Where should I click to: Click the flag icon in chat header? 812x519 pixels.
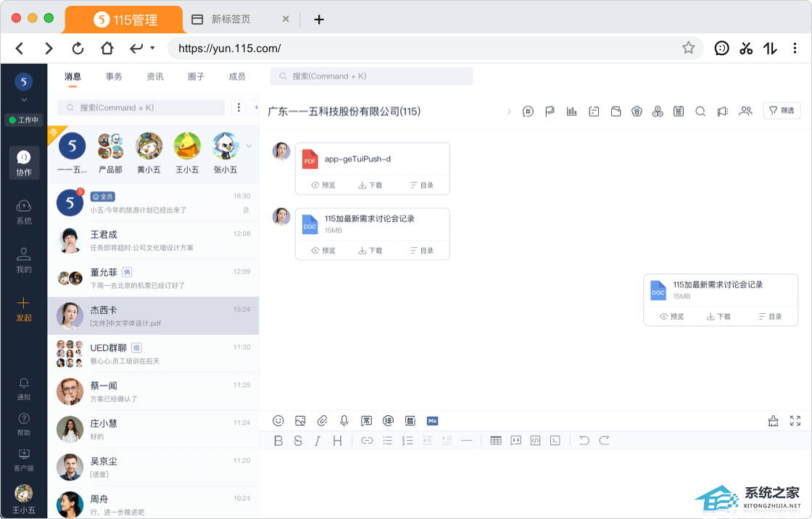(550, 112)
